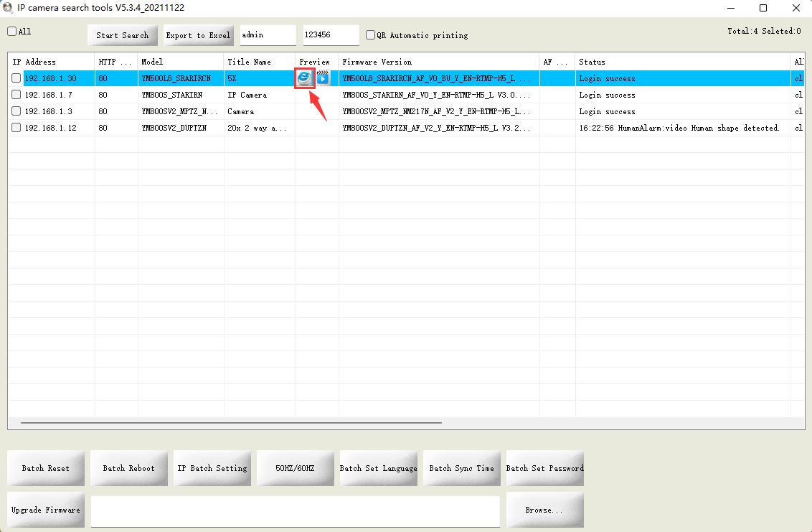The image size is (812, 532).
Task: Select checkbox for camera 192.168.1.12
Action: (x=16, y=128)
